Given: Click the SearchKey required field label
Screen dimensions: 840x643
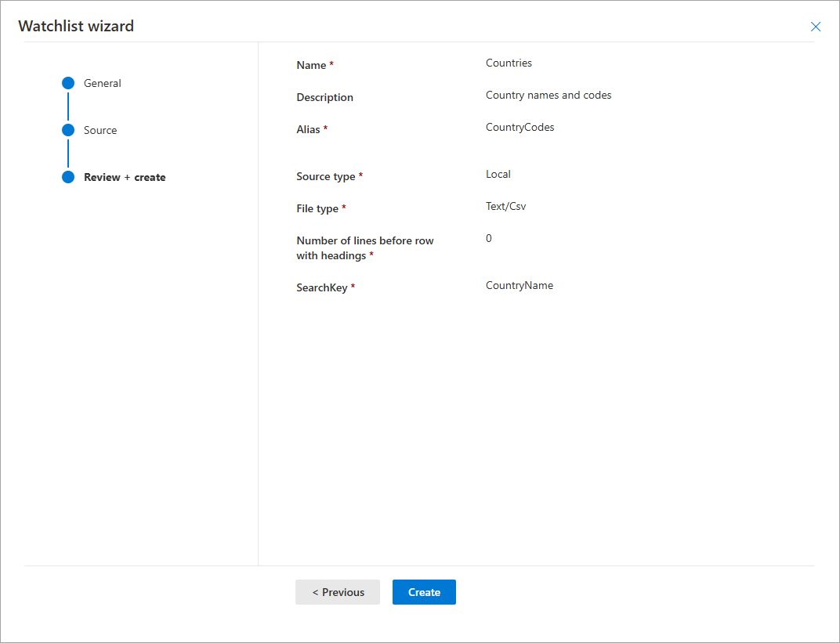Looking at the screenshot, I should tap(323, 287).
